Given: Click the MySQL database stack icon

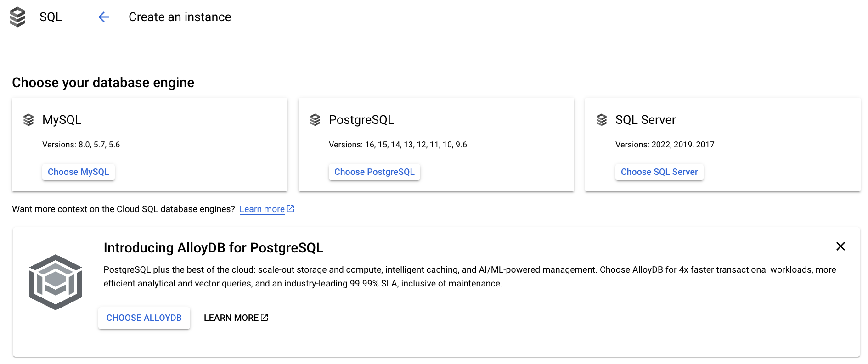Looking at the screenshot, I should click(28, 120).
